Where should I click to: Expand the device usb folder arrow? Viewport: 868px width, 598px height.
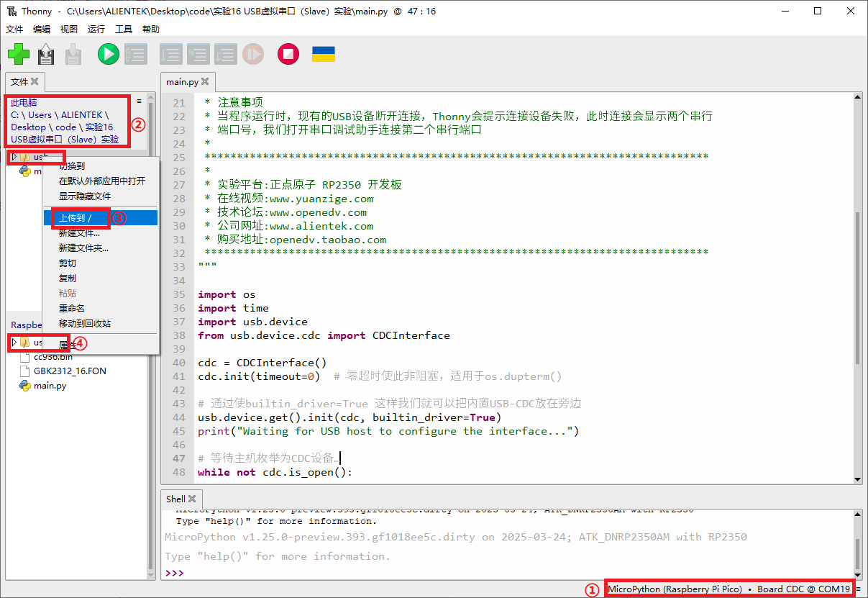coord(13,343)
